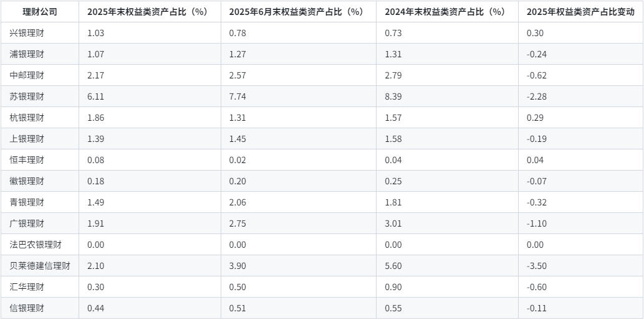Click the 理财公司 column header

40,12
